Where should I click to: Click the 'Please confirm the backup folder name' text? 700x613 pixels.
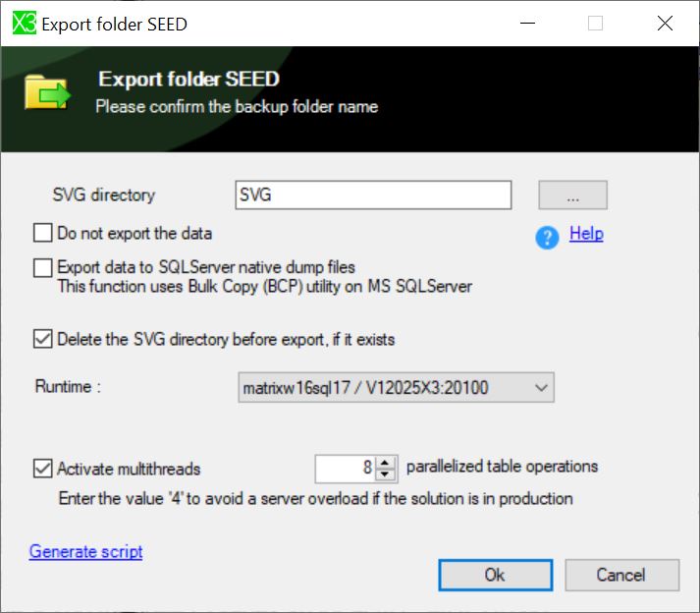pyautogui.click(x=237, y=107)
